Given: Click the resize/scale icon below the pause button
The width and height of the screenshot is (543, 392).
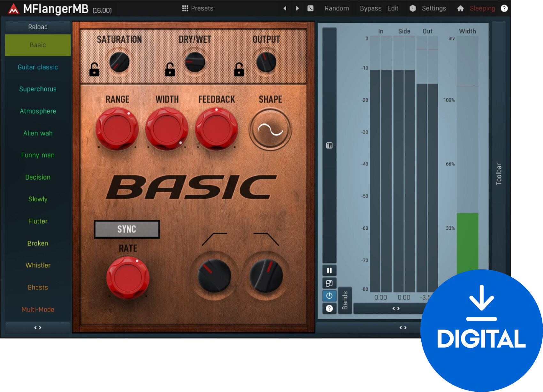Looking at the screenshot, I should [x=329, y=283].
